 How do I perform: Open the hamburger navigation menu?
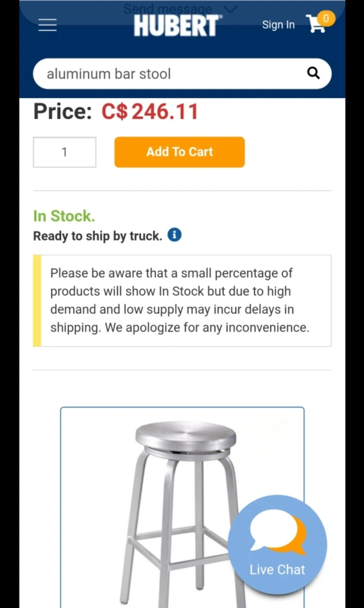(47, 25)
